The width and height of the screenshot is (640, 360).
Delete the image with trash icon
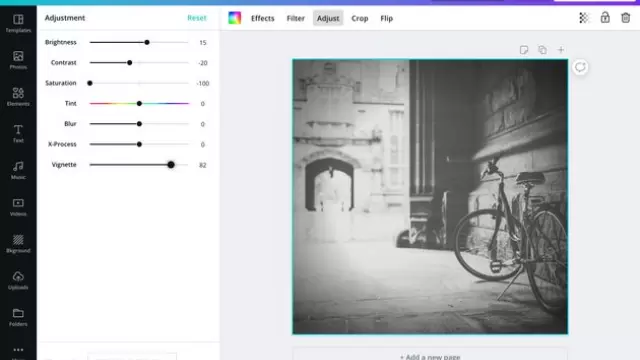625,18
